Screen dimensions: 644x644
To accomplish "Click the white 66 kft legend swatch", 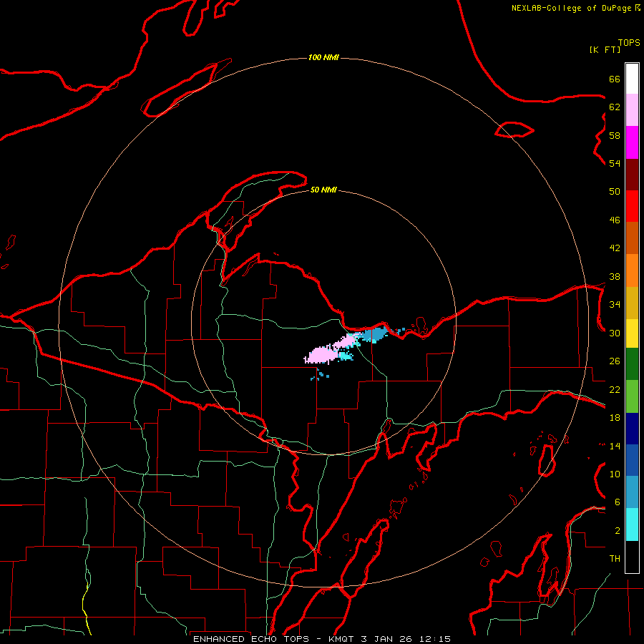I will pos(632,79).
